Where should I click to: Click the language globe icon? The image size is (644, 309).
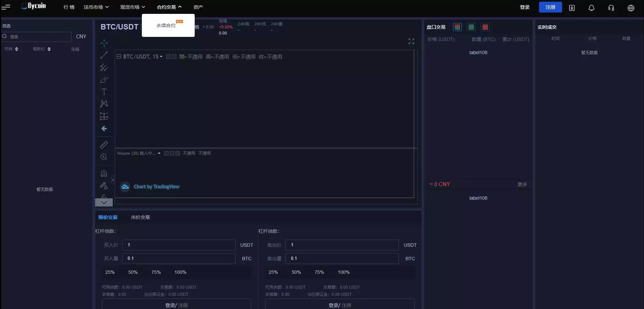pos(631,7)
